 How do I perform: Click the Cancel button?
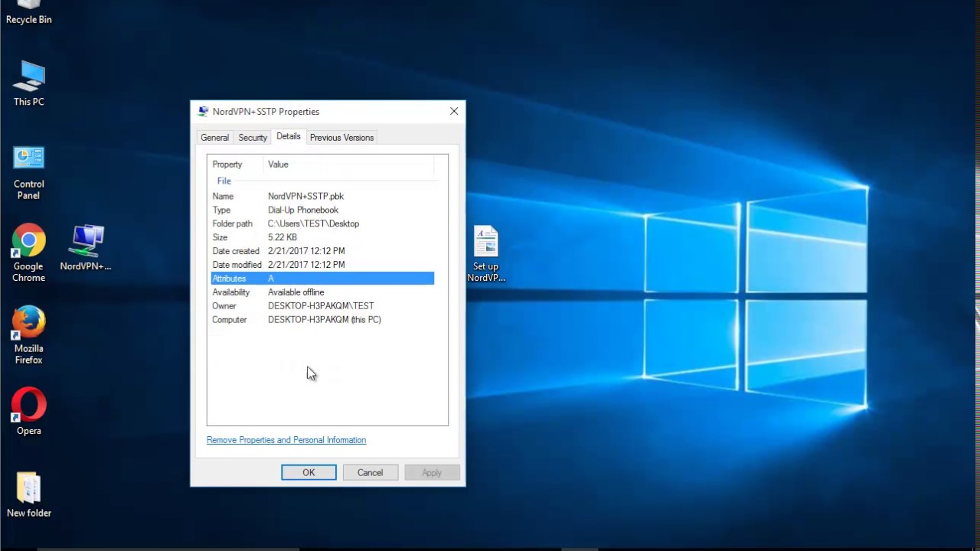point(370,472)
